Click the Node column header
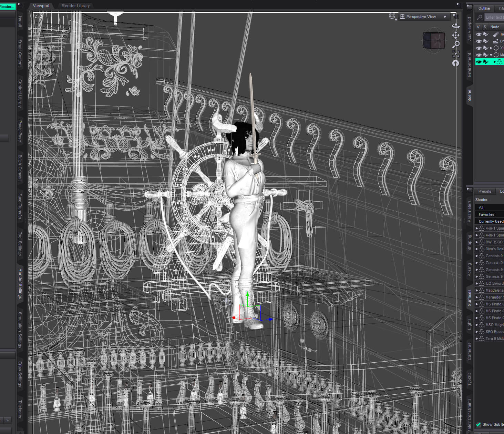This screenshot has height=434, width=504. (496, 27)
